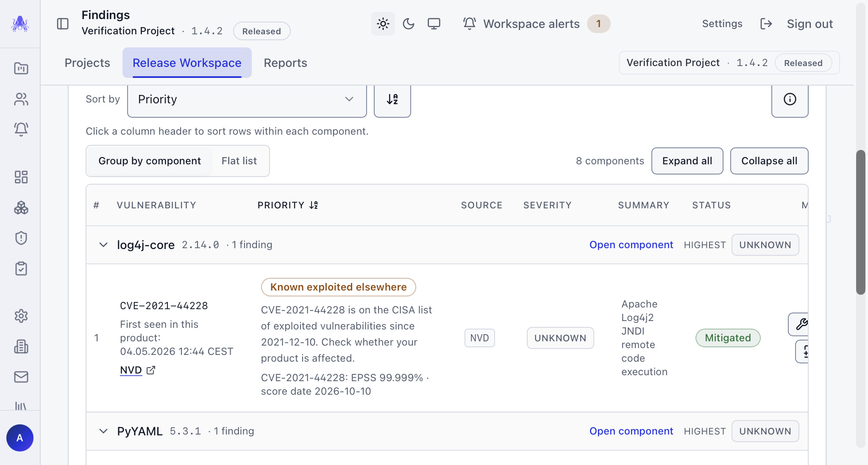Sort by the Priority column header
The height and width of the screenshot is (465, 868).
tap(288, 205)
